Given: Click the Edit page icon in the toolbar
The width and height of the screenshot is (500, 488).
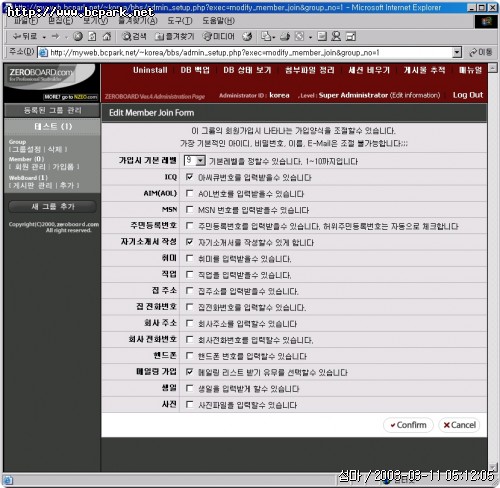Looking at the screenshot, I should click(x=300, y=36).
